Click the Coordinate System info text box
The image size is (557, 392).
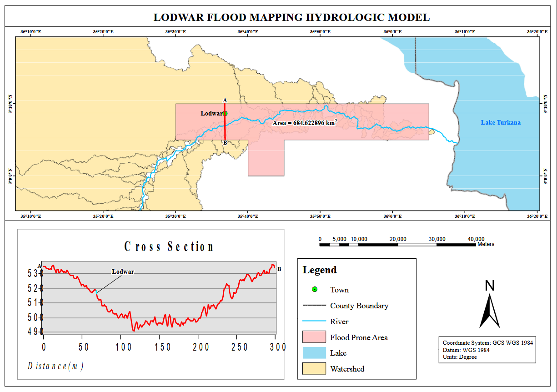coord(487,350)
